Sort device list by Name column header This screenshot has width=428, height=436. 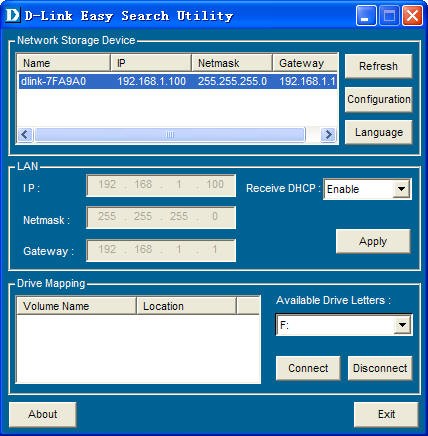pyautogui.click(x=63, y=63)
